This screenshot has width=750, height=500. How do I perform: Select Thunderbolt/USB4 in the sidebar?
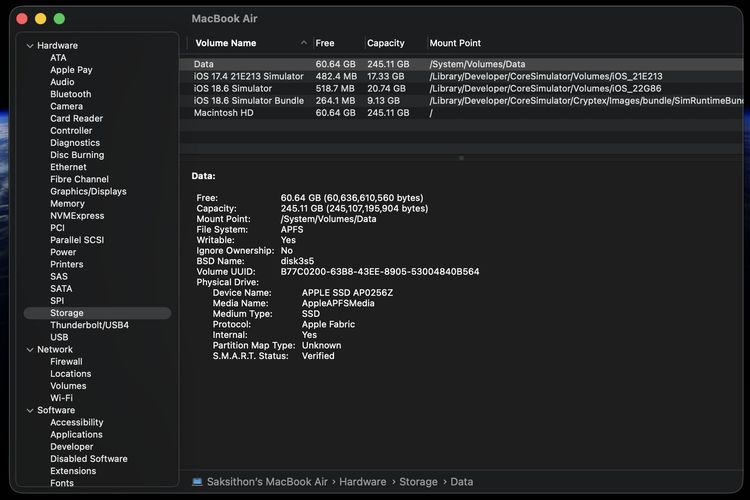89,325
